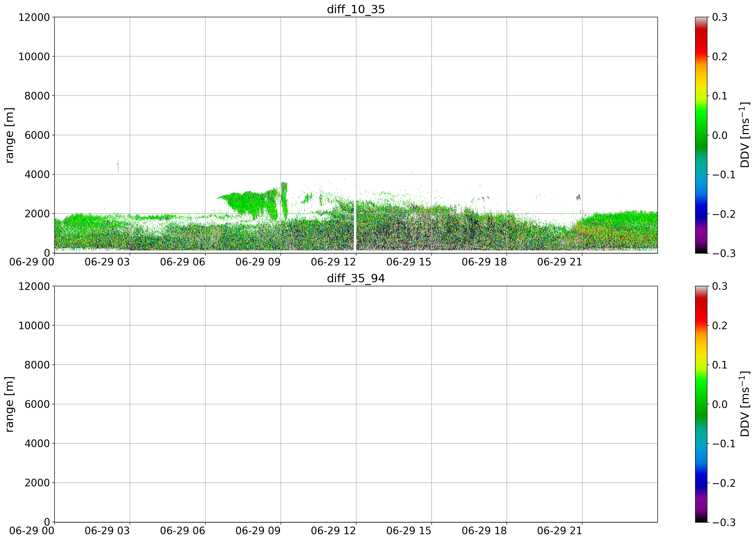Click the '−0.2' tick on bottom colorbar
756x541 pixels.
[724, 483]
